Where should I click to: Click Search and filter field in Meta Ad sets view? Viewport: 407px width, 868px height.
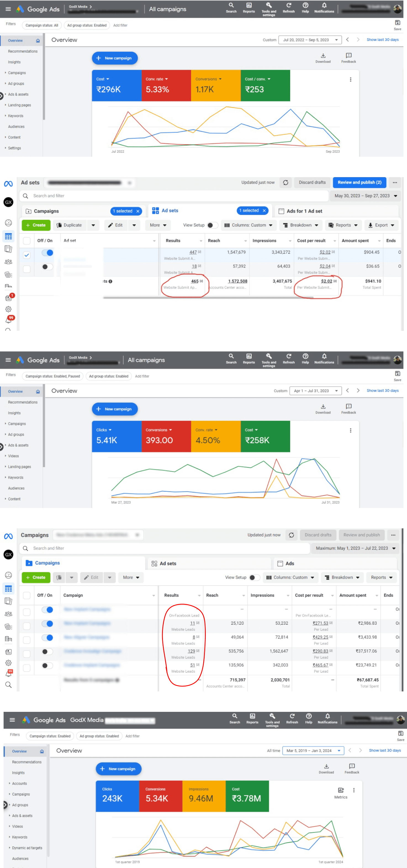click(x=173, y=196)
